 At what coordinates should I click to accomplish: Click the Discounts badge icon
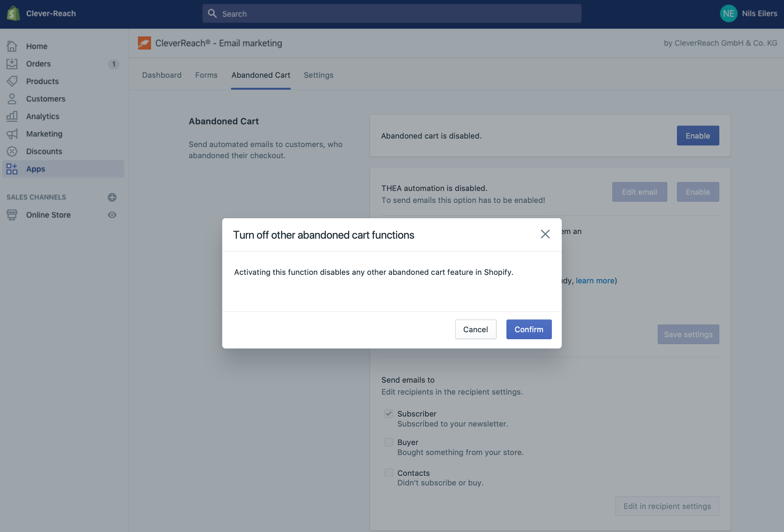click(12, 151)
